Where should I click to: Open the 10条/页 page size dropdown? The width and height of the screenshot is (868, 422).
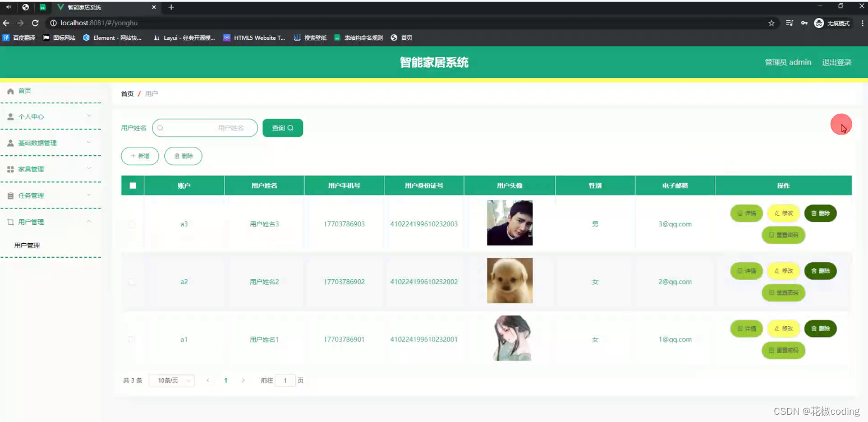(171, 381)
